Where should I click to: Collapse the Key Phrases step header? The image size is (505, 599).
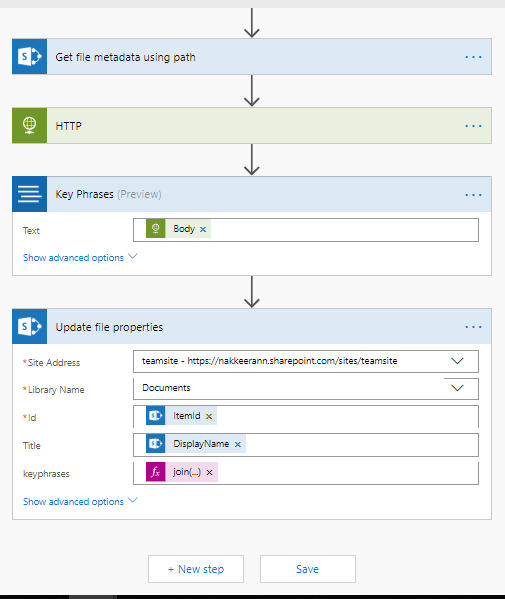pyautogui.click(x=252, y=194)
